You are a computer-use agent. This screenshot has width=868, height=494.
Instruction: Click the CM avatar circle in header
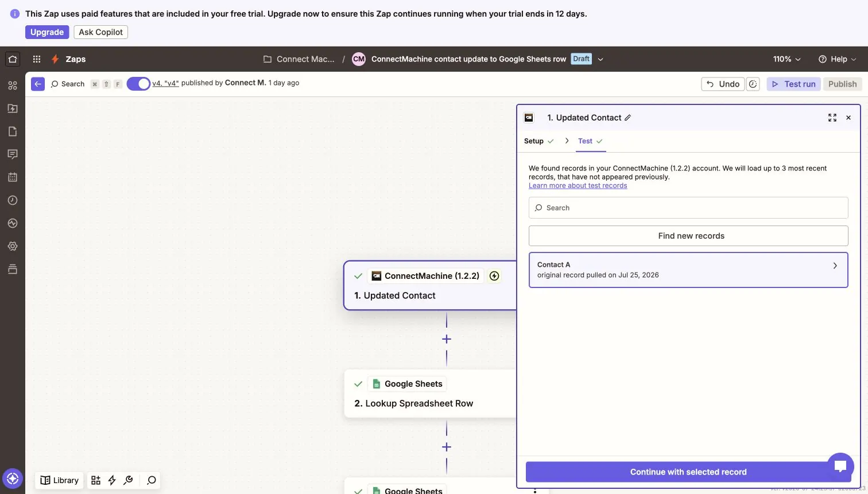click(x=359, y=59)
